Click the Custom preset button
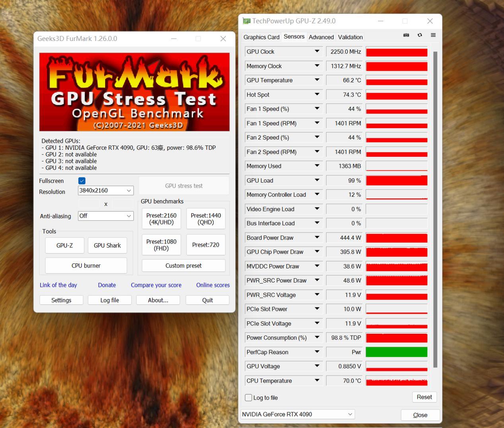Screen dimensions: 504x428 (x=183, y=266)
